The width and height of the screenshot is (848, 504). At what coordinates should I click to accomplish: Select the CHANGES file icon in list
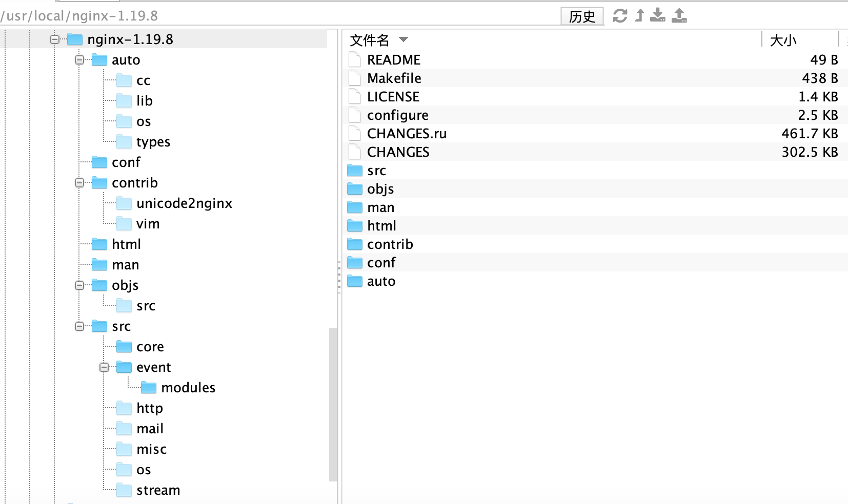point(355,152)
